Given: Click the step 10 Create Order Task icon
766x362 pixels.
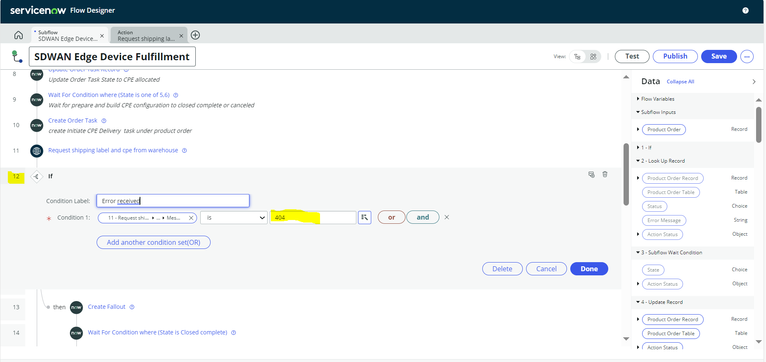Looking at the screenshot, I should 37,125.
